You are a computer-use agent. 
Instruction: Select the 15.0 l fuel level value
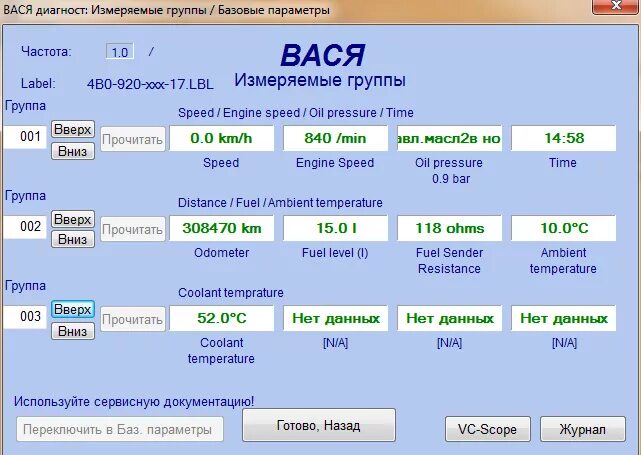tap(335, 228)
